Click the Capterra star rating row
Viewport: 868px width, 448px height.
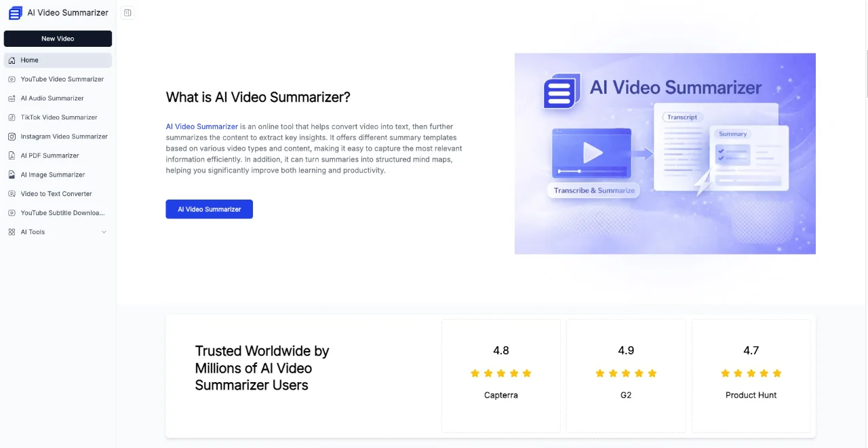point(501,373)
